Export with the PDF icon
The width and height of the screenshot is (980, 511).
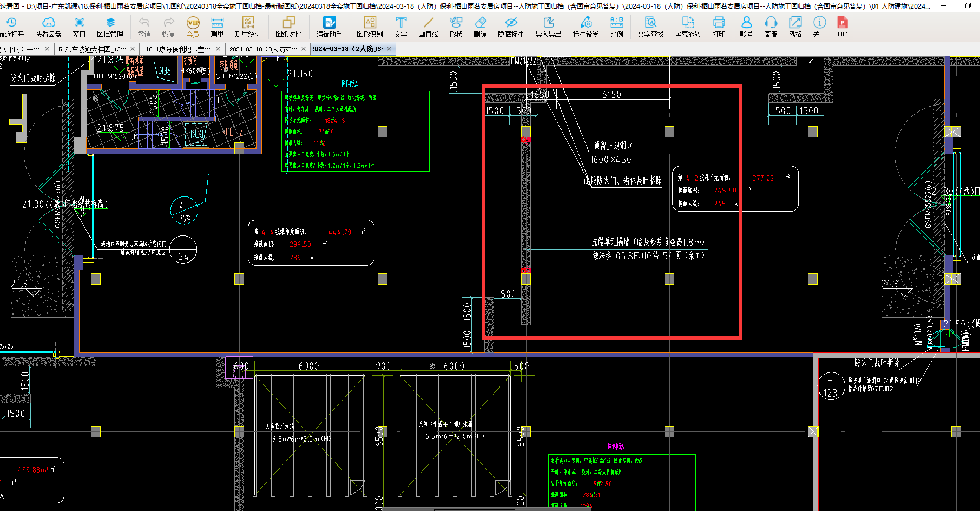pyautogui.click(x=842, y=27)
